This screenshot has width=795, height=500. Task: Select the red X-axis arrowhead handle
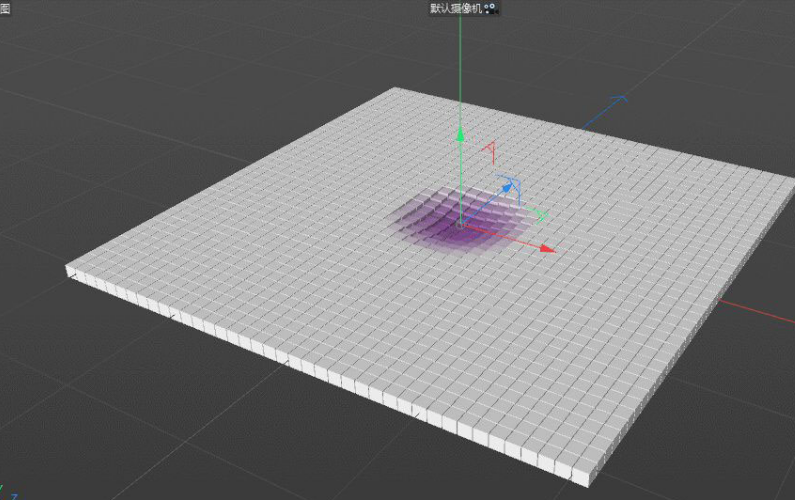click(x=548, y=248)
